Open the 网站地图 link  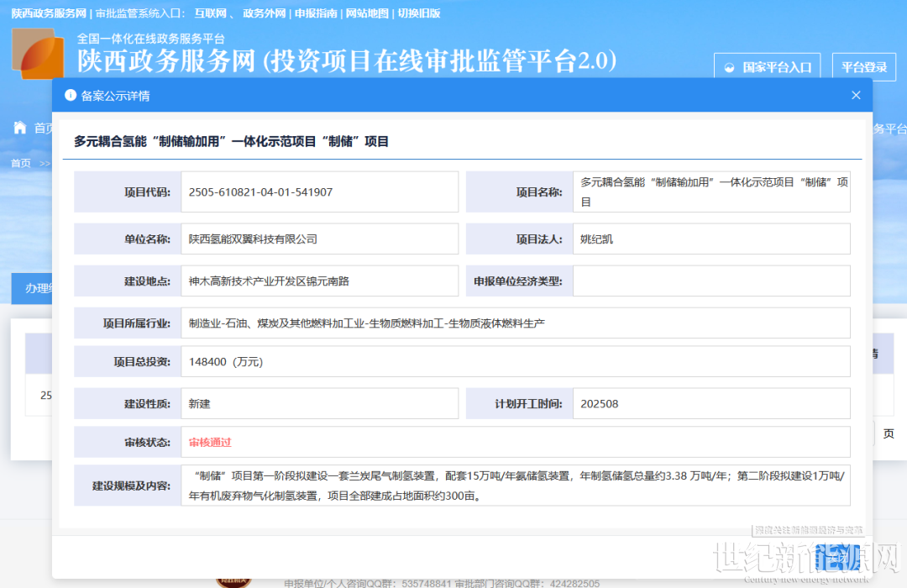click(367, 13)
